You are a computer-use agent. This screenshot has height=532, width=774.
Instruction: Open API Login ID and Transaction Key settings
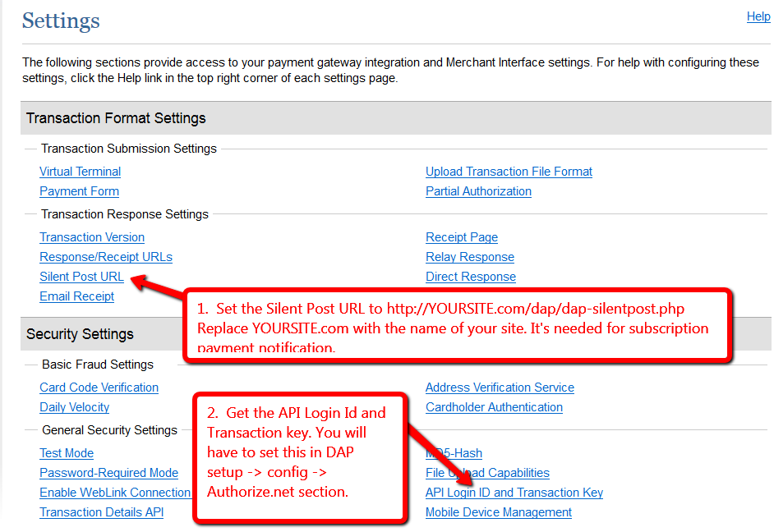514,493
